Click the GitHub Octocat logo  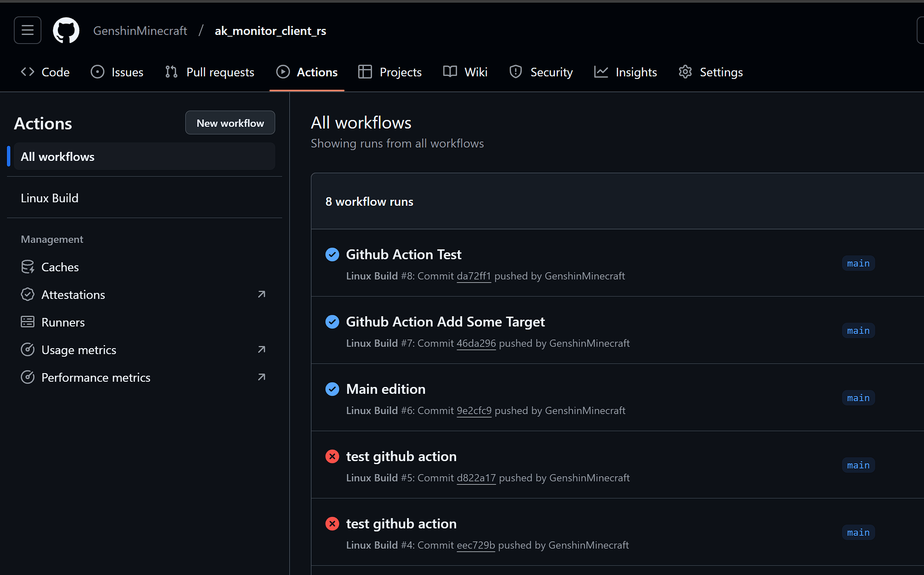(66, 30)
